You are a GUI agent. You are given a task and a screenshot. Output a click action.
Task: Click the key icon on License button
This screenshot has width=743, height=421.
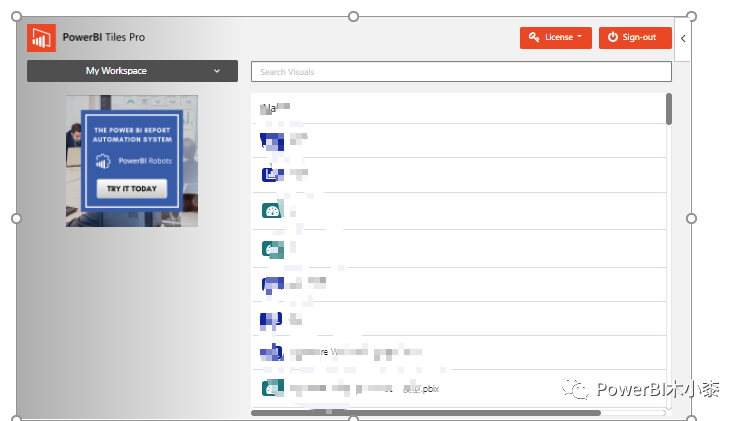coord(535,38)
